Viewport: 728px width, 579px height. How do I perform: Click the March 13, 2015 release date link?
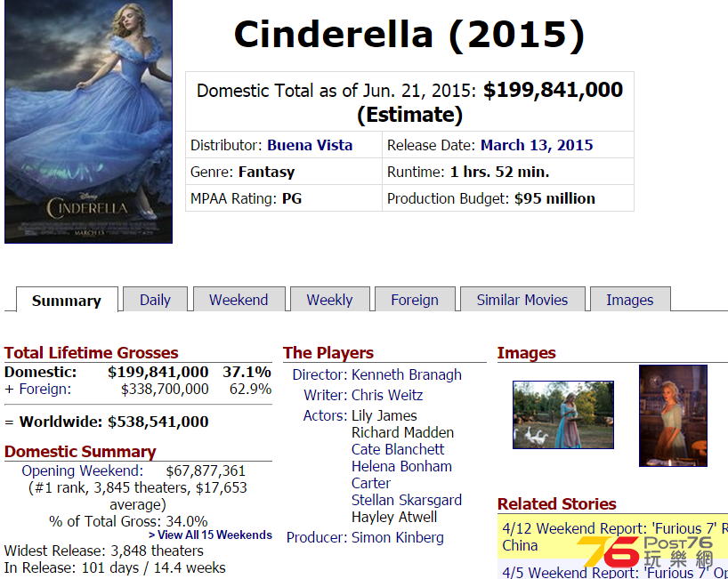(x=537, y=145)
